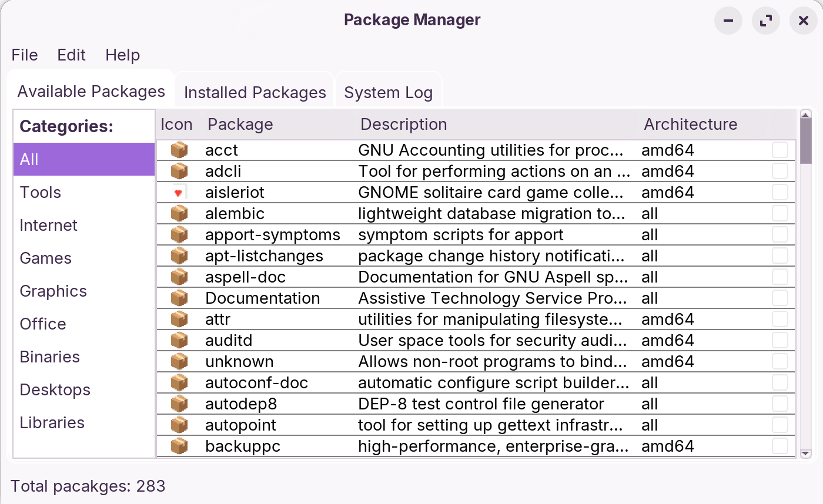Click the adcli package icon
The height and width of the screenshot is (504, 823).
178,171
